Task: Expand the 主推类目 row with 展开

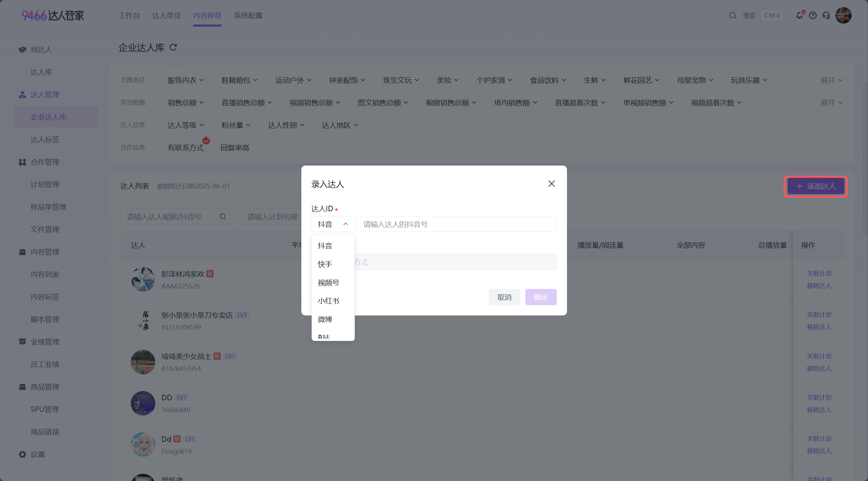Action: pos(831,80)
